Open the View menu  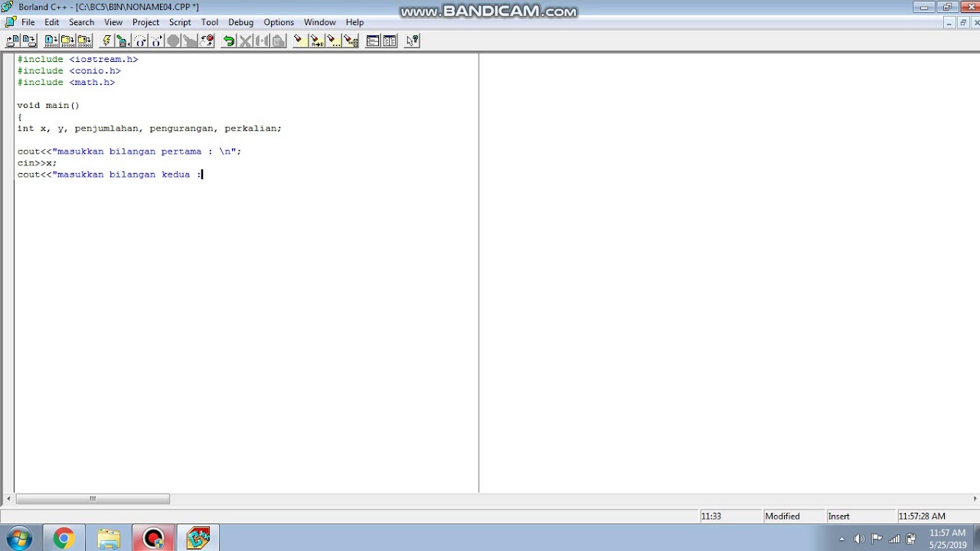113,22
